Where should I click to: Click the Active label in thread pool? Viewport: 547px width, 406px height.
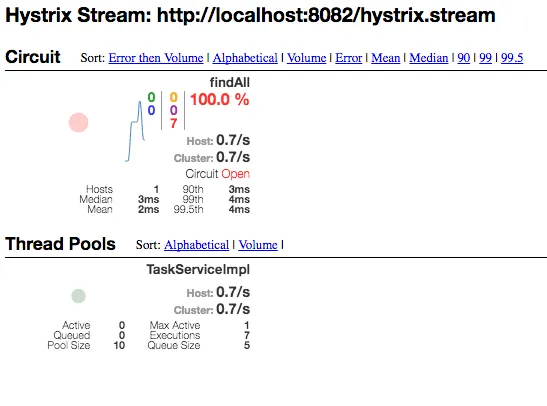tap(76, 325)
